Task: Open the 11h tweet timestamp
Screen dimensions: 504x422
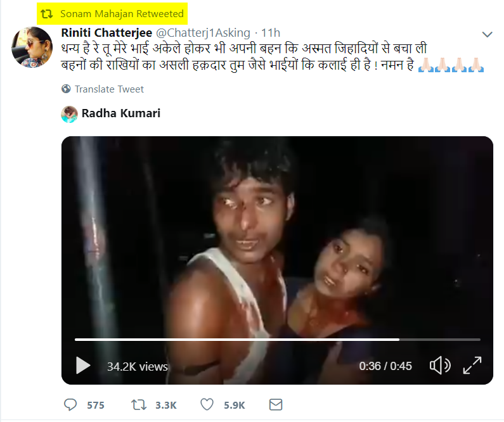Action: click(x=271, y=33)
